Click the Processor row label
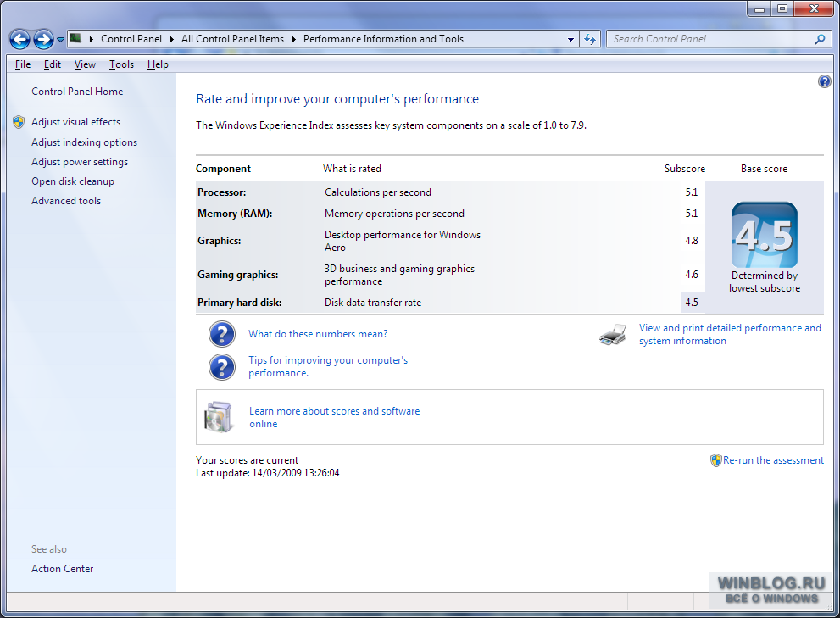 (x=222, y=192)
